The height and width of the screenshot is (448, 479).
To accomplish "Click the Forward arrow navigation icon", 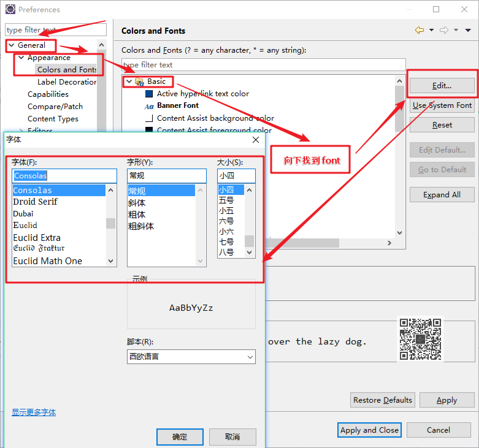I will pyautogui.click(x=444, y=30).
